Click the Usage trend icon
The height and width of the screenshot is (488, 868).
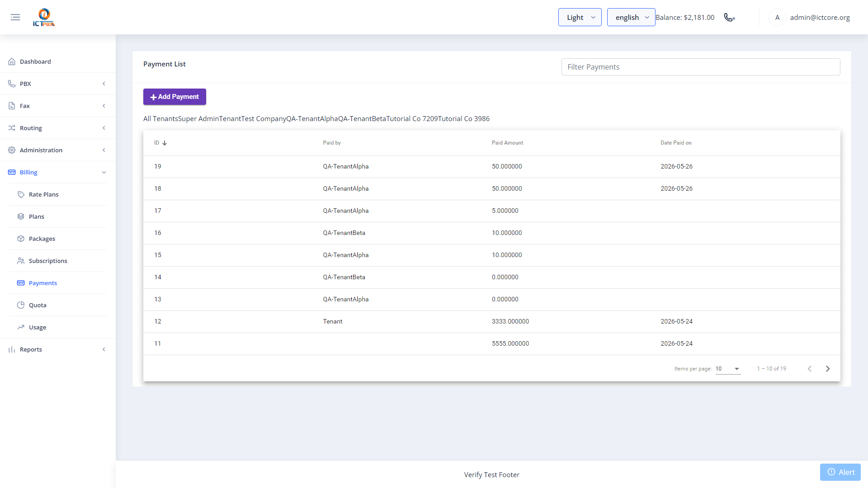21,327
